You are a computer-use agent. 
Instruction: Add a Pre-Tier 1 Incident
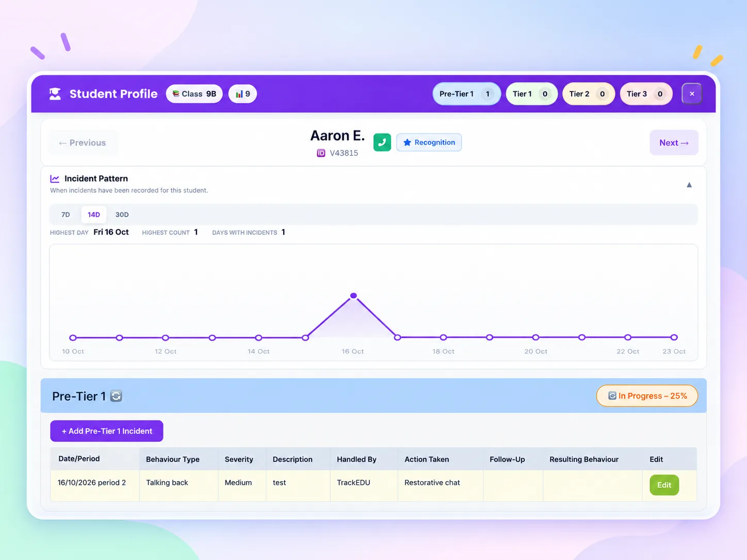pyautogui.click(x=107, y=431)
